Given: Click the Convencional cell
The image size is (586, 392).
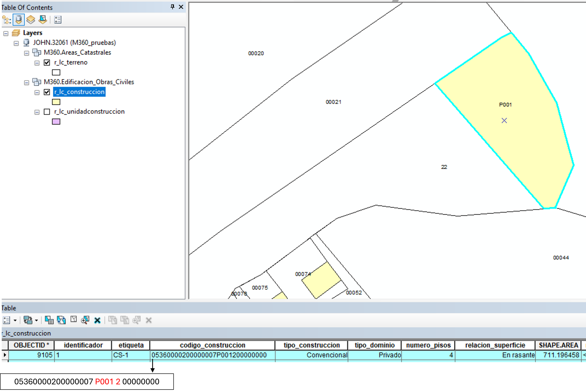Looking at the screenshot, I should (312, 355).
